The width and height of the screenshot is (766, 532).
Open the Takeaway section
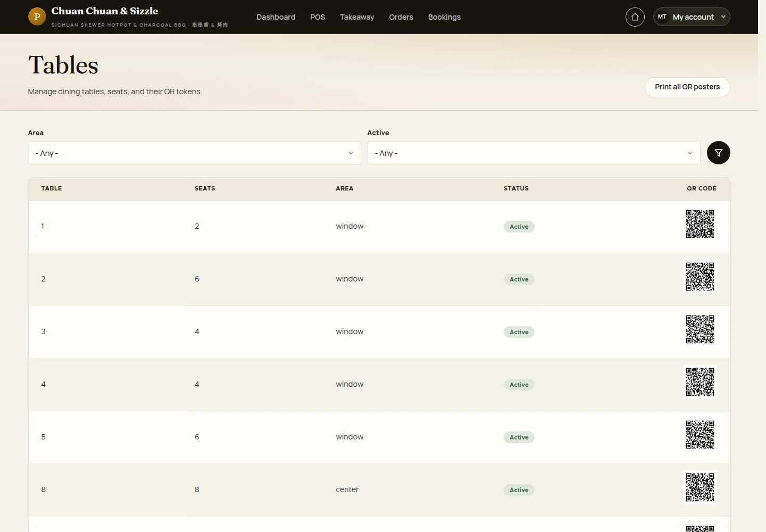(x=357, y=17)
